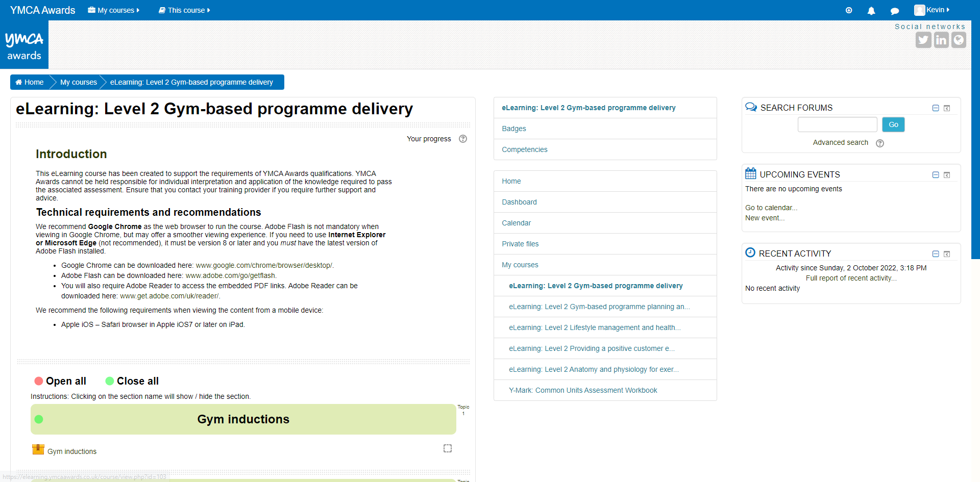The width and height of the screenshot is (980, 482).
Task: Collapse the Recent Activity block
Action: (x=936, y=254)
